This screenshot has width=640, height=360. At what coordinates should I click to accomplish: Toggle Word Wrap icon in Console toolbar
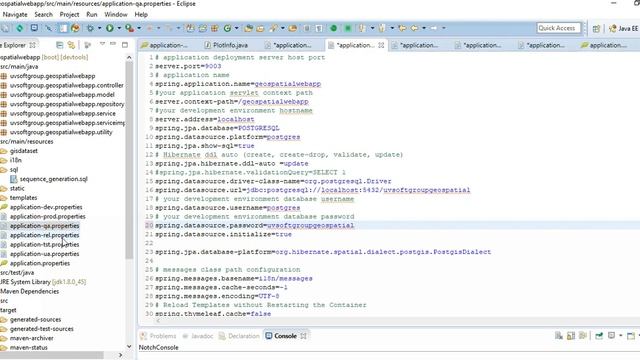pyautogui.click(x=583, y=336)
